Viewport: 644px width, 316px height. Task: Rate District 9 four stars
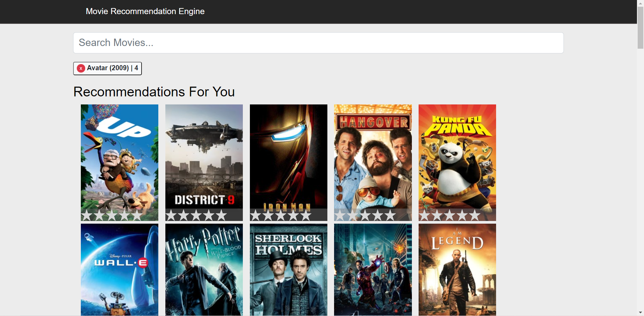[x=209, y=215]
